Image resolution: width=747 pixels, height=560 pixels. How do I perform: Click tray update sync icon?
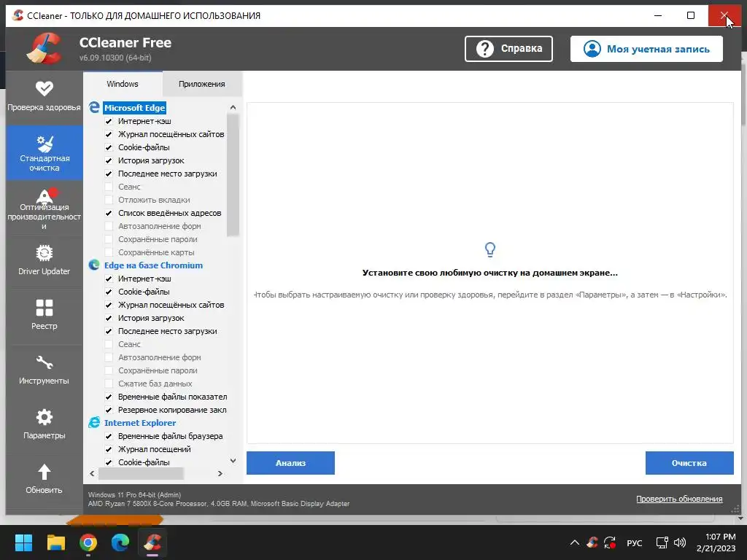pyautogui.click(x=610, y=542)
